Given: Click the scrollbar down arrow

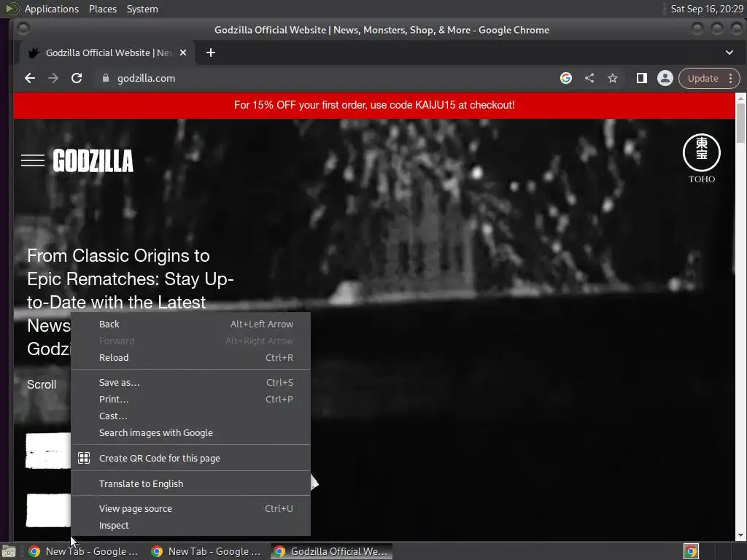Looking at the screenshot, I should click(740, 535).
